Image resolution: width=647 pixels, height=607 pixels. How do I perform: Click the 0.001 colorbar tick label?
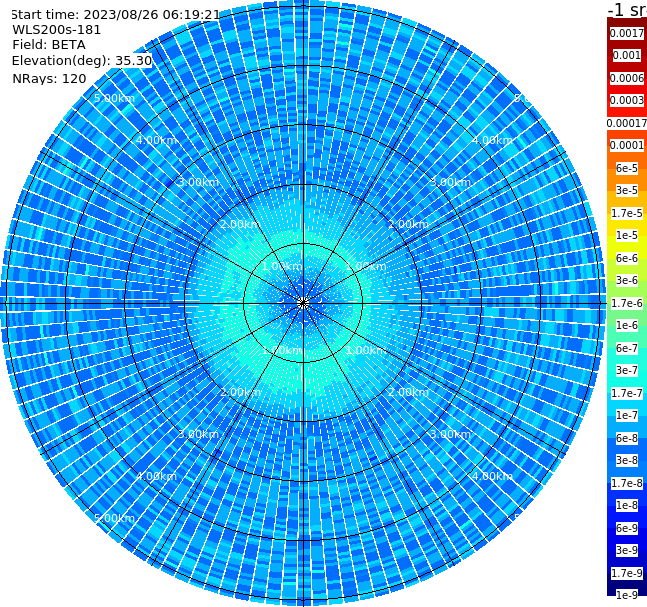pyautogui.click(x=627, y=55)
